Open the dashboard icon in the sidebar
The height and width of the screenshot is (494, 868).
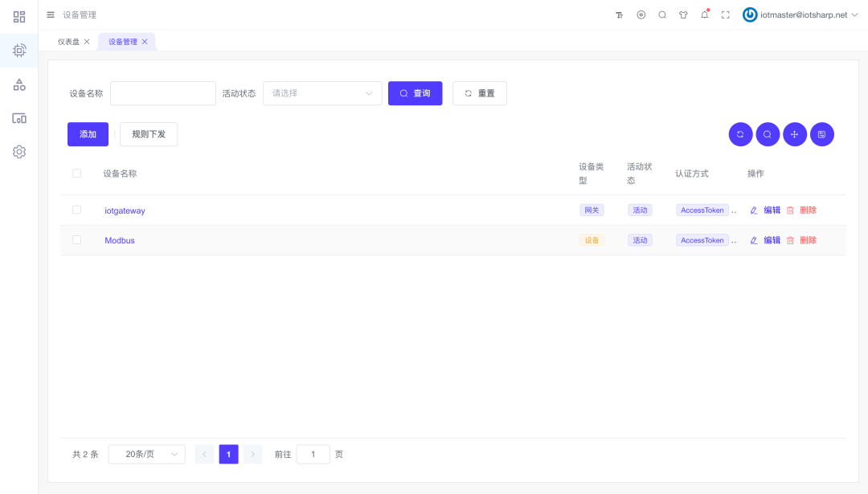[19, 16]
